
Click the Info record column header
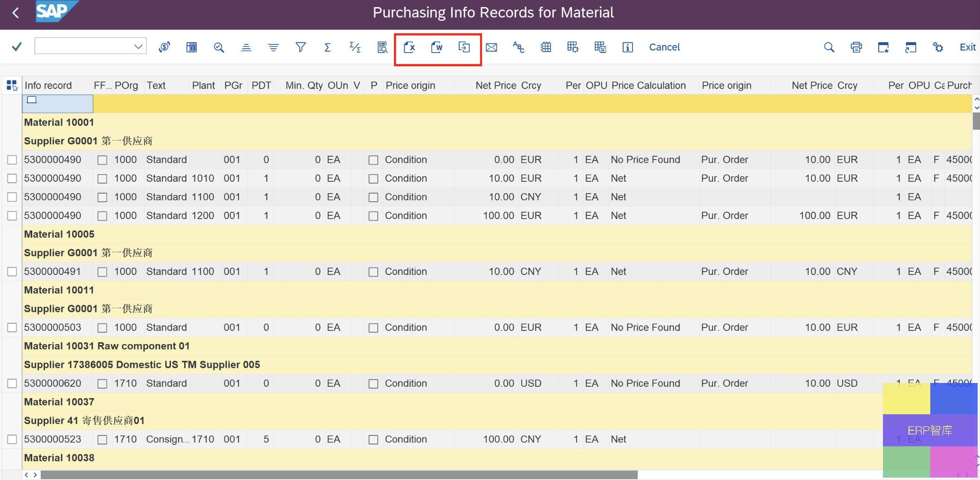click(x=57, y=85)
